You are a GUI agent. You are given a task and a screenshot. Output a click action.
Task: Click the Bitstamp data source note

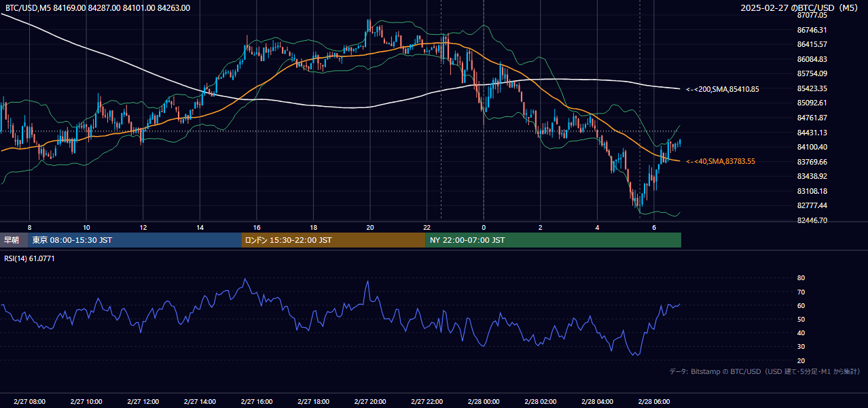click(x=765, y=371)
